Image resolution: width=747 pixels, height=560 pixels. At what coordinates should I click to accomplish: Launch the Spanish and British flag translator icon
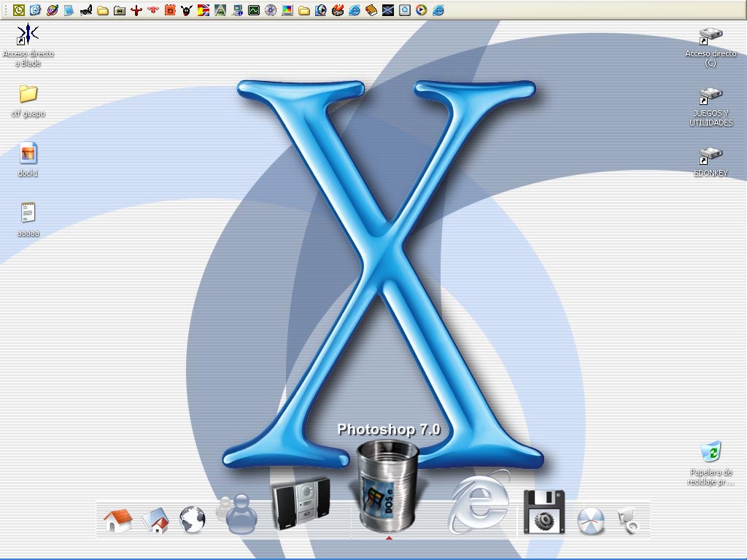click(x=204, y=10)
